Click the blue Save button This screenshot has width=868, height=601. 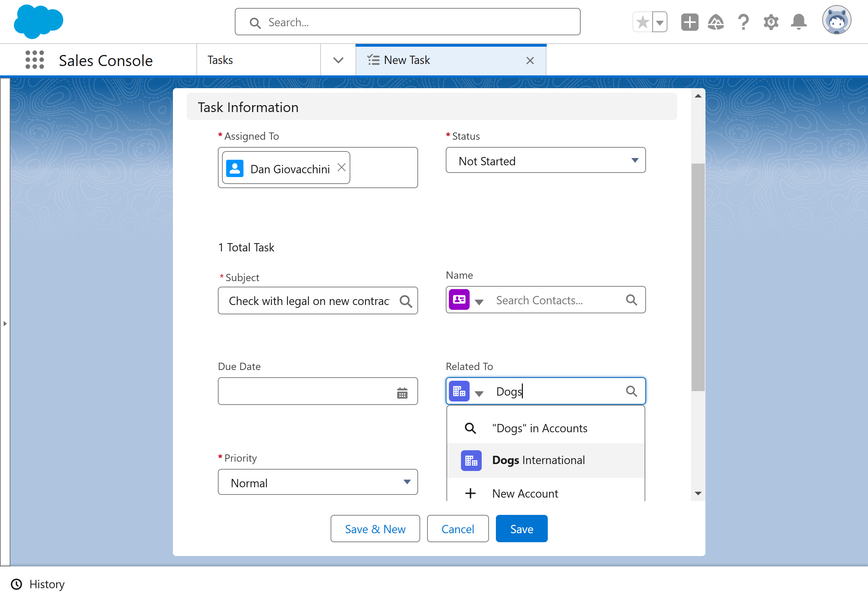pos(521,529)
